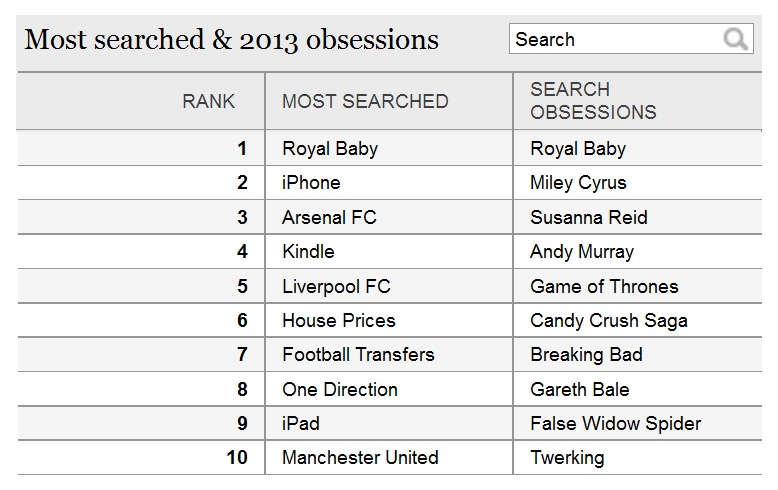Select the Susanna Reid entry
The image size is (778, 490).
coord(589,218)
